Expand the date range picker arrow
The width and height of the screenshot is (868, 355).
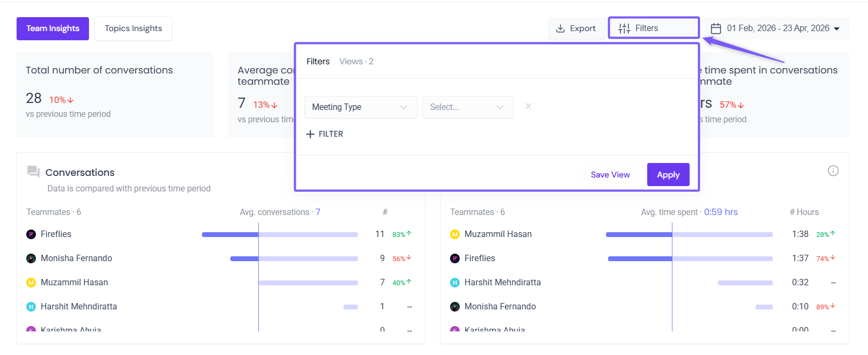pos(837,29)
